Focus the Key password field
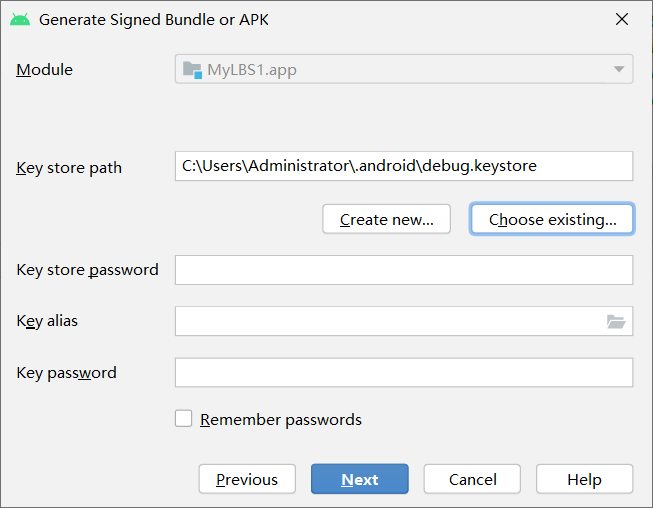 404,373
